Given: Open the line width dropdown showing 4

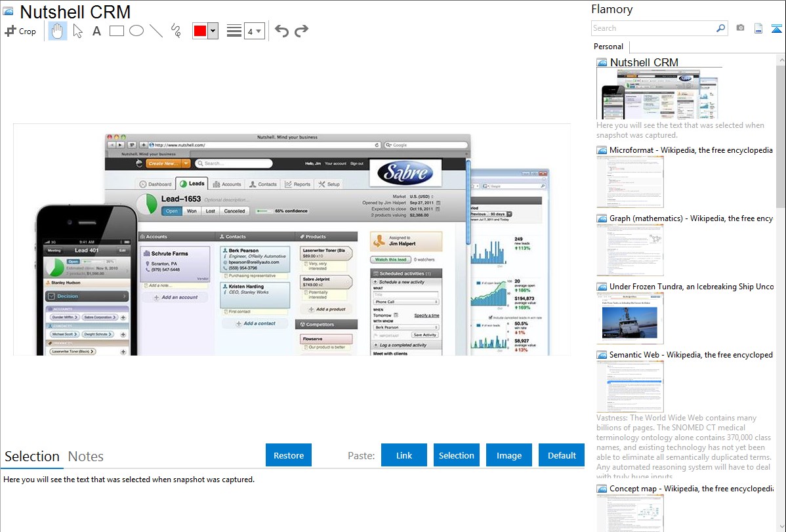Looking at the screenshot, I should pyautogui.click(x=254, y=31).
